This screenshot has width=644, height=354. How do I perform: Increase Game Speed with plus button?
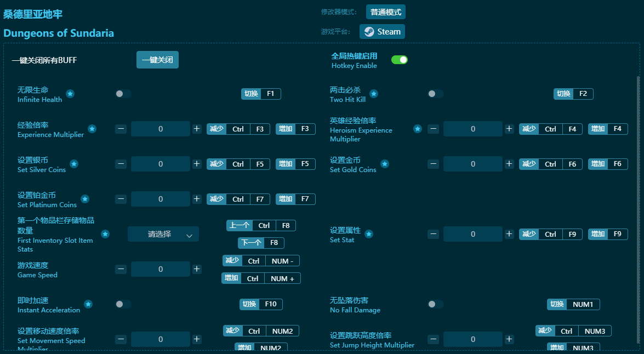tap(197, 269)
